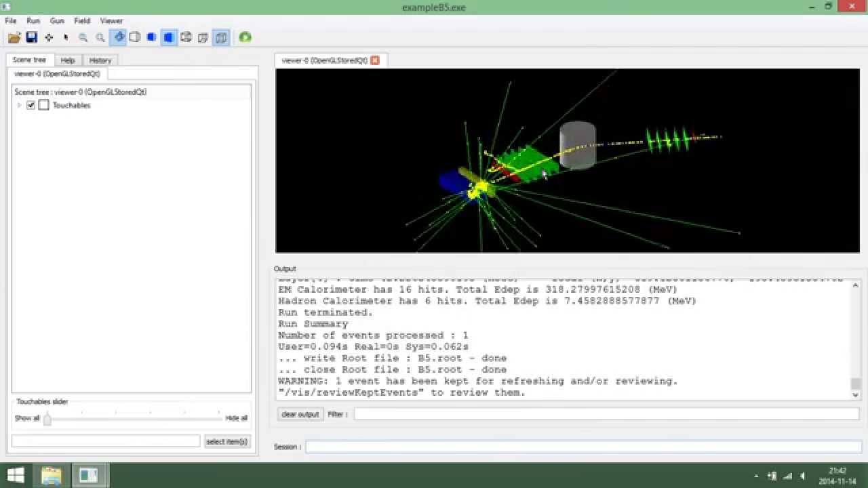Click the Touchables slider handle

47,419
